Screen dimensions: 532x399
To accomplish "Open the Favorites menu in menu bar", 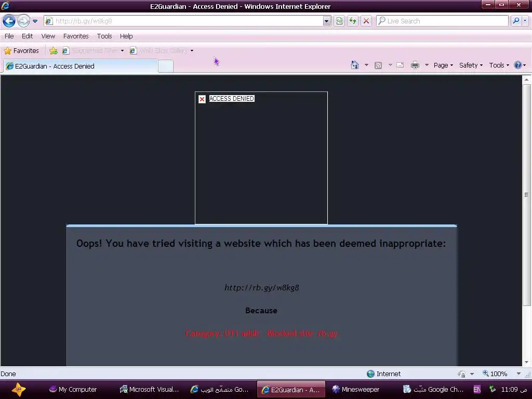I will (x=76, y=36).
